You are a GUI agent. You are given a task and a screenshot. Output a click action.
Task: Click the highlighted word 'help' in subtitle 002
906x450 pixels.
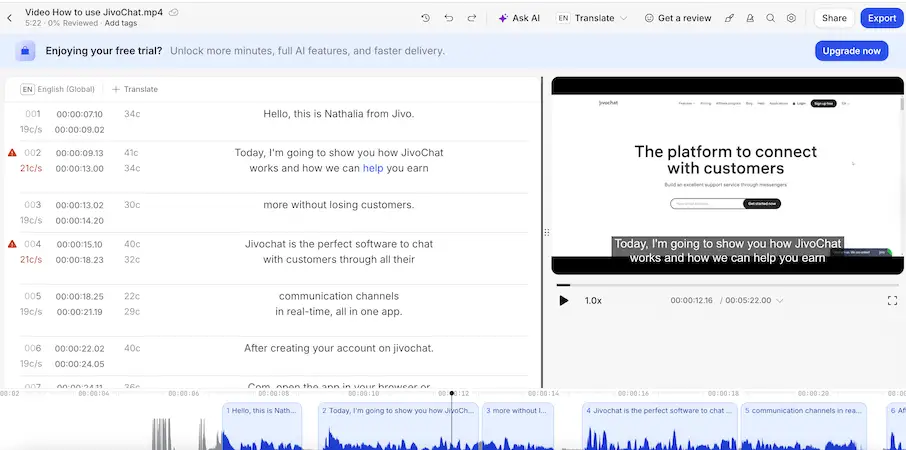pos(373,168)
